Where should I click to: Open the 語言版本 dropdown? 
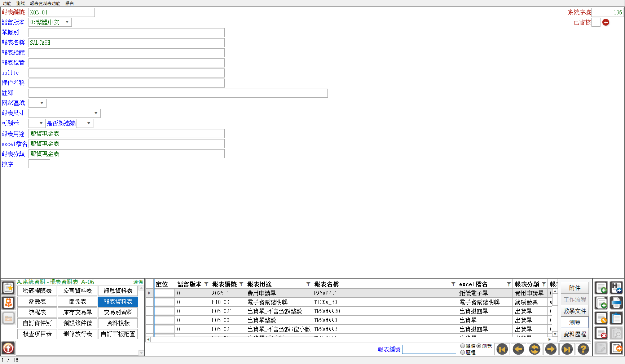(67, 22)
